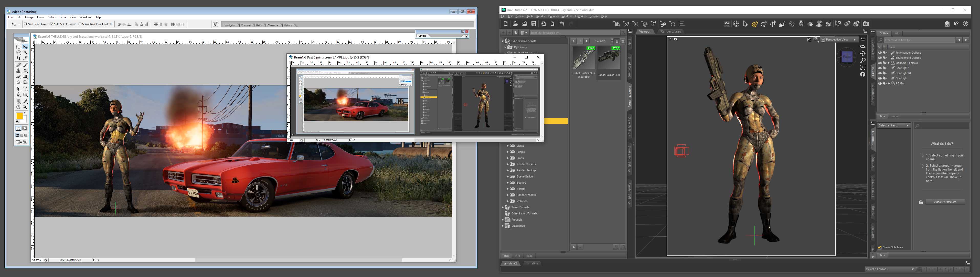The height and width of the screenshot is (277, 980).
Task: Select the Type tool in Photoshop toolbox
Action: pyautogui.click(x=25, y=89)
